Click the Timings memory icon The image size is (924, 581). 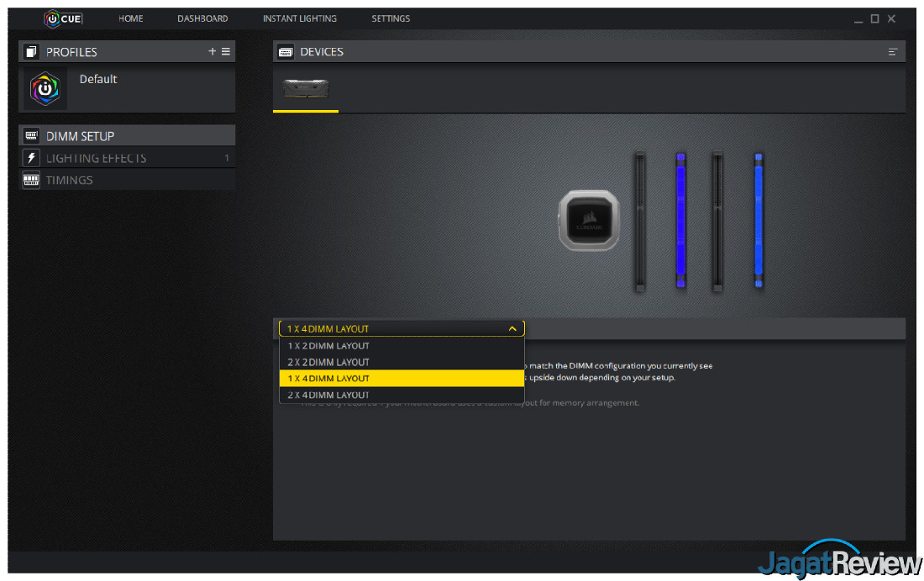tap(31, 180)
